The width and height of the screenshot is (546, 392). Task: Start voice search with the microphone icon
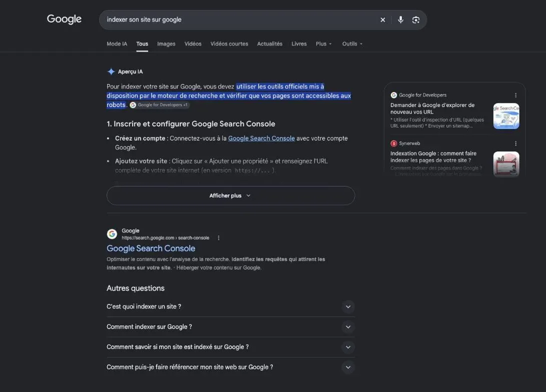click(400, 20)
